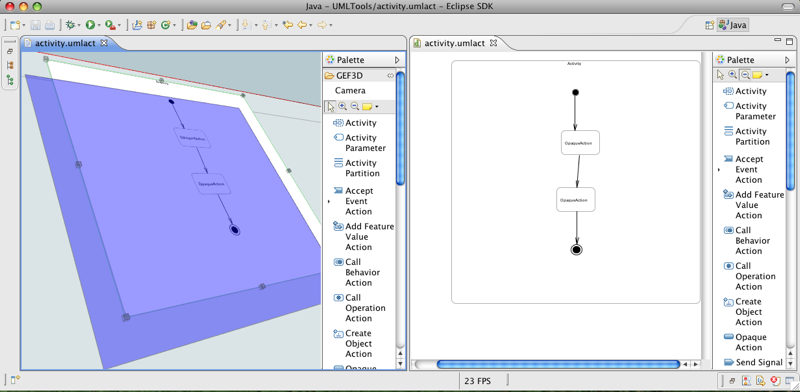This screenshot has height=392, width=800.
Task: Click the Print toolbar icon
Action: (49, 24)
